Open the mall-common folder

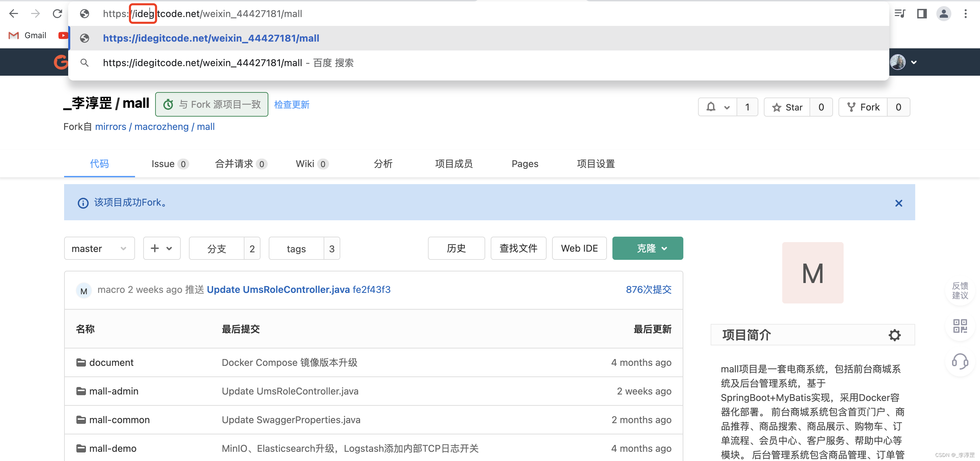pyautogui.click(x=119, y=419)
